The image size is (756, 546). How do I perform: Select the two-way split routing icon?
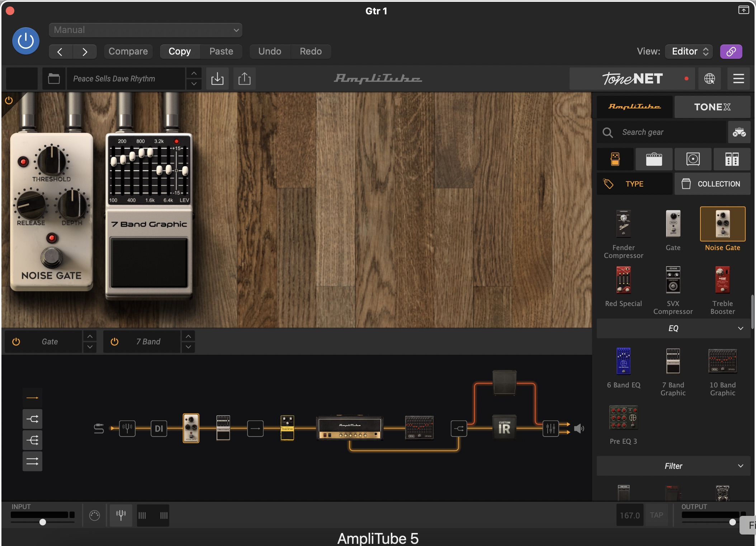coord(32,419)
